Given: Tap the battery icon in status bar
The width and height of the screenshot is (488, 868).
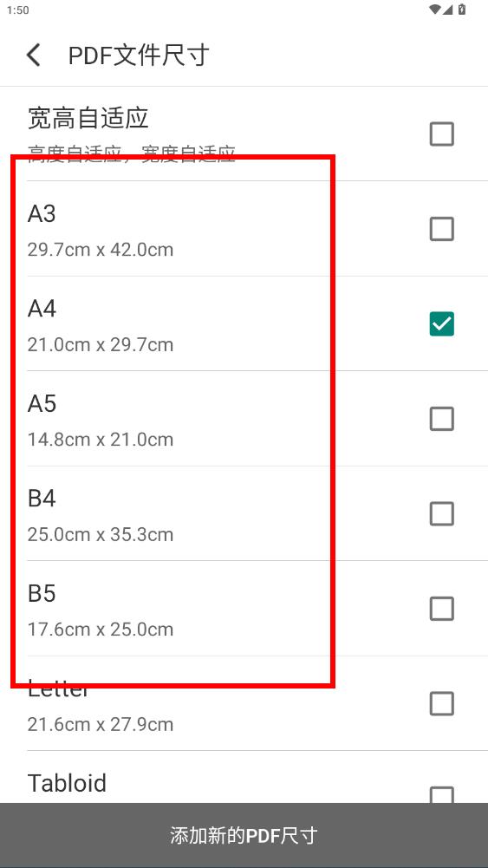Looking at the screenshot, I should (x=463, y=10).
